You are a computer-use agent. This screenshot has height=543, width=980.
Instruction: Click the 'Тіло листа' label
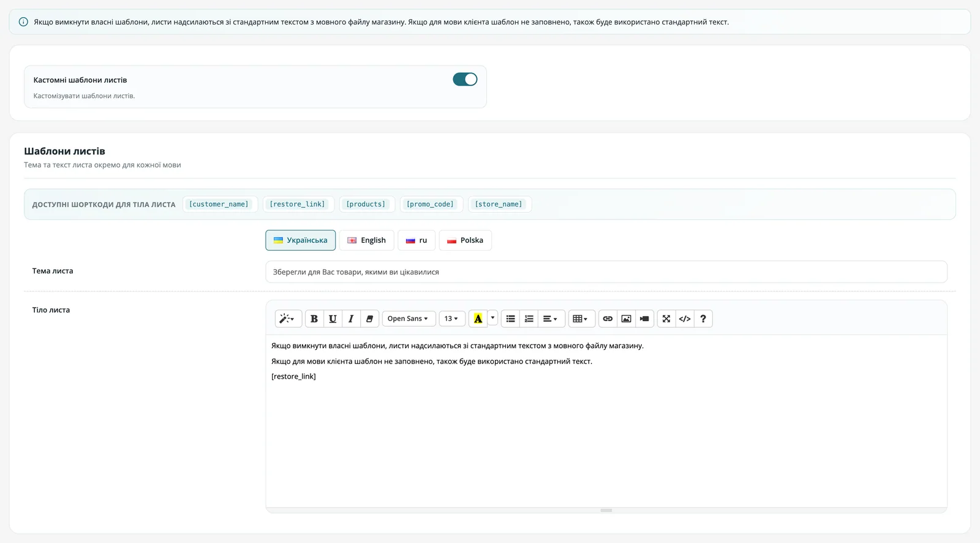click(x=51, y=310)
